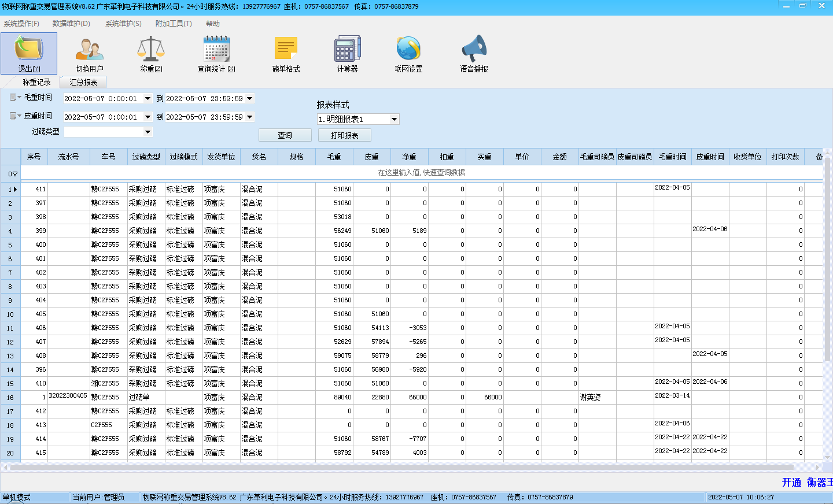Click the horizontal scrollbar below the table
833x504 pixels.
point(405,467)
